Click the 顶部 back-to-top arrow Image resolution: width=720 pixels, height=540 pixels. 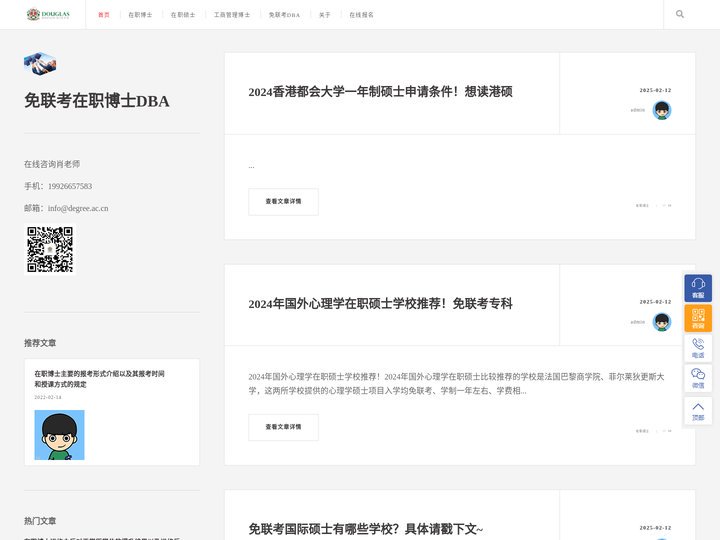[698, 411]
